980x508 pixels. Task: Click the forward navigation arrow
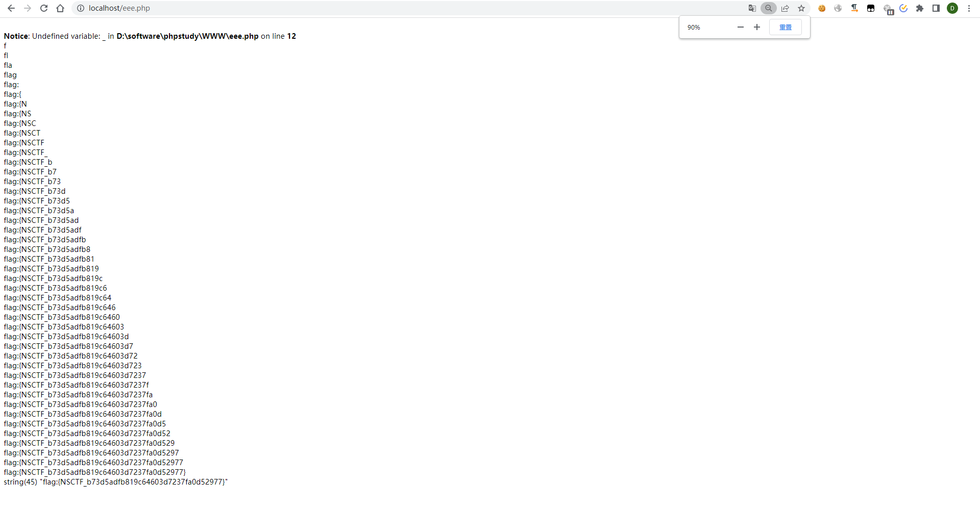click(x=28, y=8)
